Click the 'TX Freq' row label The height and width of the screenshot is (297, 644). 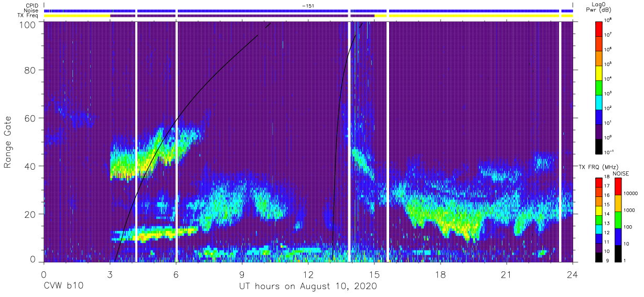click(29, 16)
